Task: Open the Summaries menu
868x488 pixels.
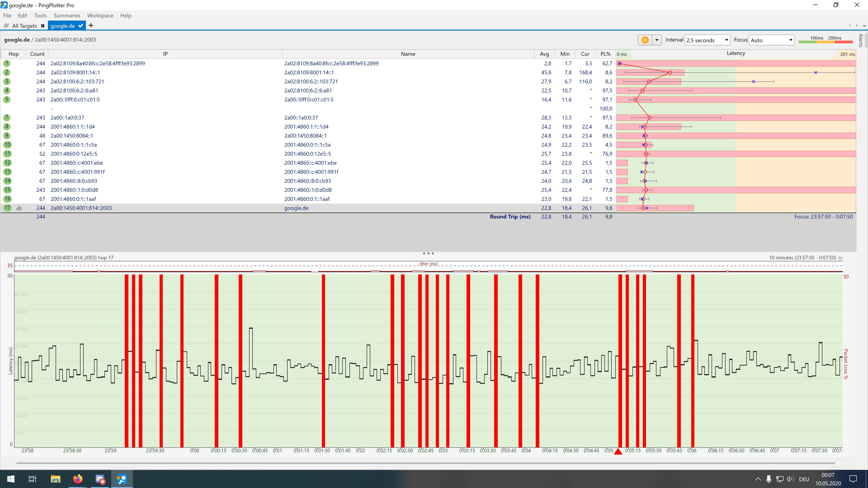Action: (x=67, y=16)
